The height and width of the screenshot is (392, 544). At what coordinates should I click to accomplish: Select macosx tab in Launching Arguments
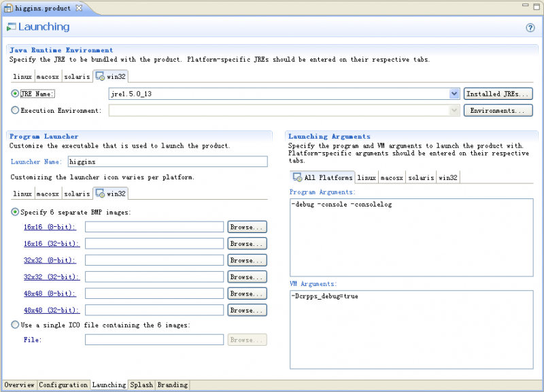tap(392, 178)
